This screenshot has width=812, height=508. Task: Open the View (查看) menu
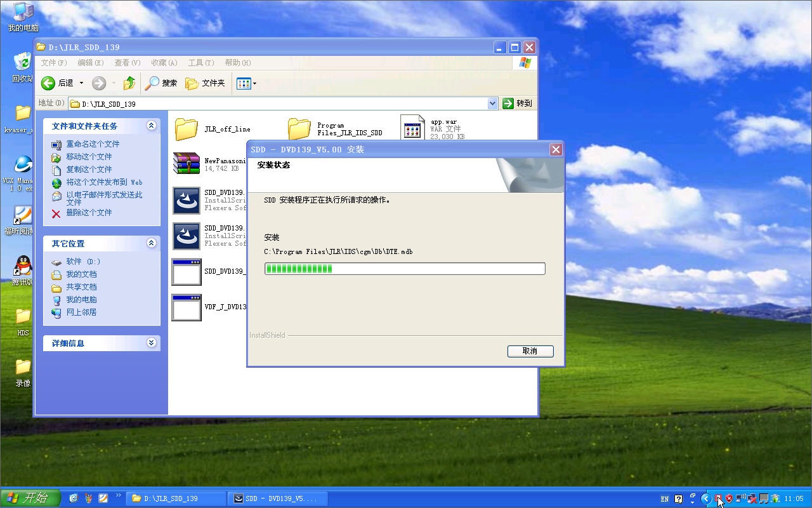(128, 63)
